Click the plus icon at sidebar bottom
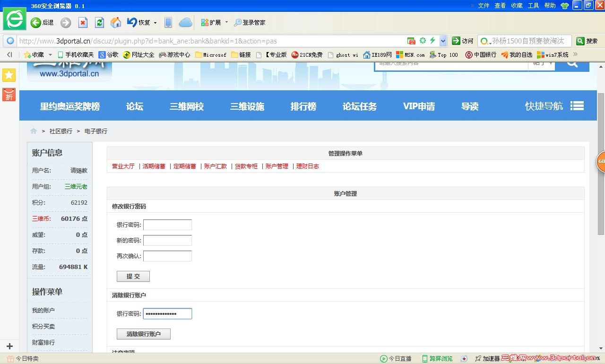This screenshot has width=605, height=364. coord(9,346)
